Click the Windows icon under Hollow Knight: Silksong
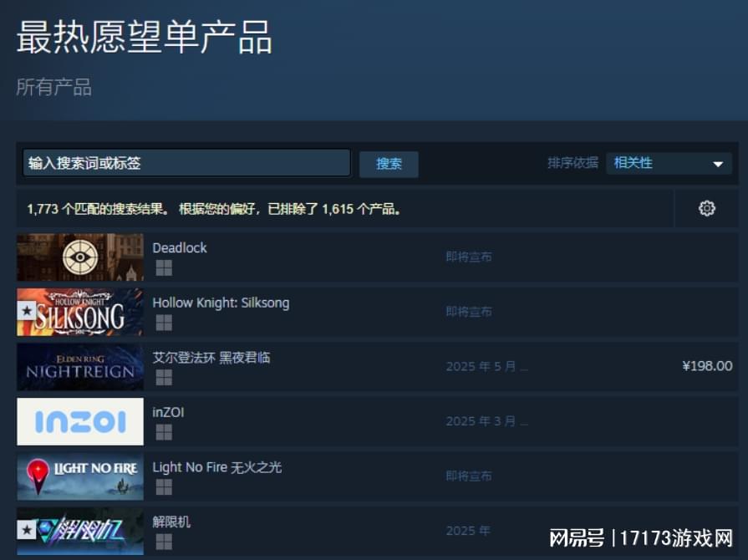 coord(164,323)
